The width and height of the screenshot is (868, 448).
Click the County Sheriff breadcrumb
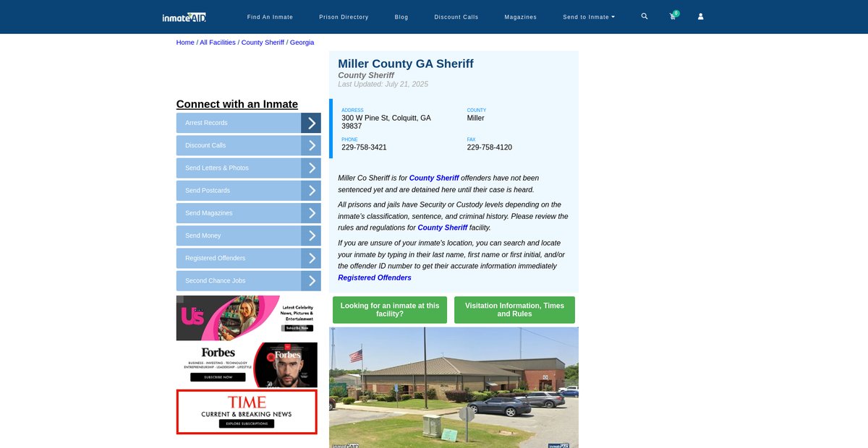click(x=263, y=43)
